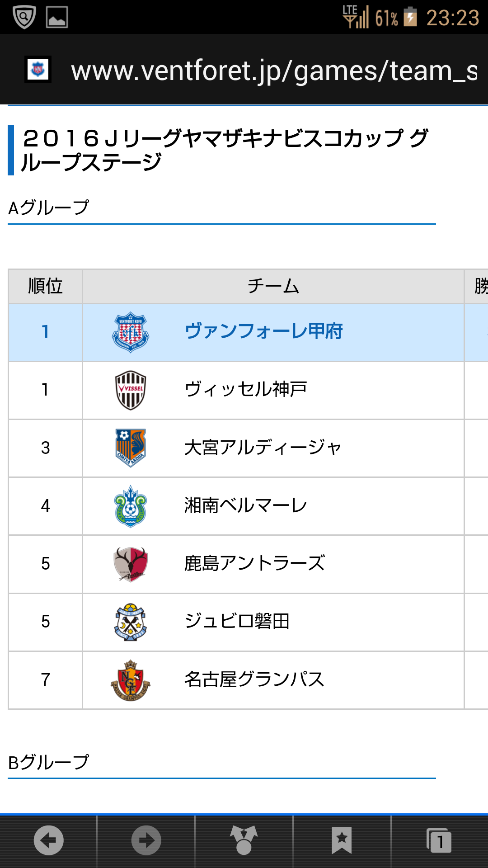Tap the battery status icon
Viewport: 488px width, 868px height.
coord(410,17)
